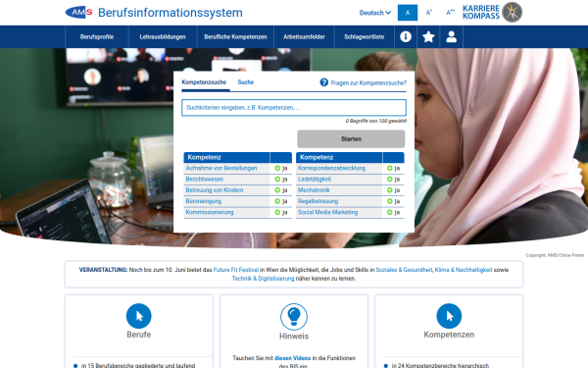Switch to Kompetenzsuche tab
This screenshot has height=368, width=588.
click(204, 82)
